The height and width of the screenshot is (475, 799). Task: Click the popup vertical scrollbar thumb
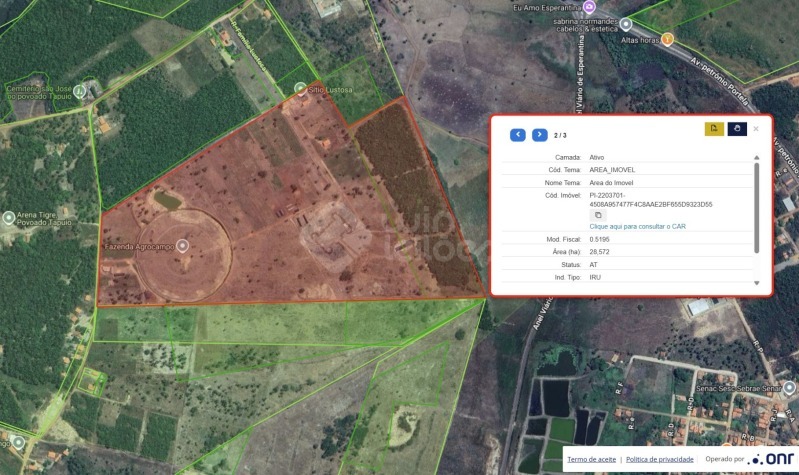757,207
